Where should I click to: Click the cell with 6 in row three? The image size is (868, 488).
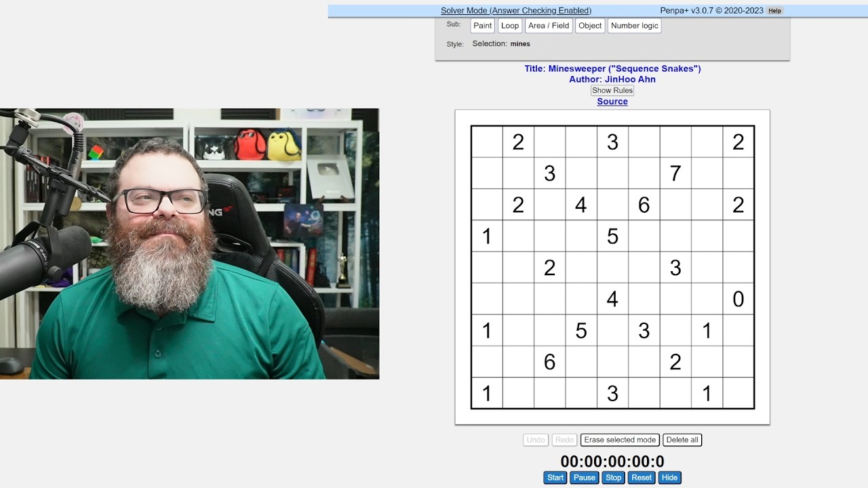coord(644,205)
